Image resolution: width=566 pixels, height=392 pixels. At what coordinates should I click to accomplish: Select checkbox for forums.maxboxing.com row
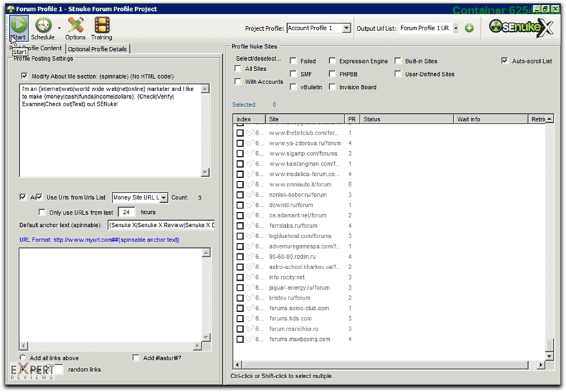pos(240,340)
